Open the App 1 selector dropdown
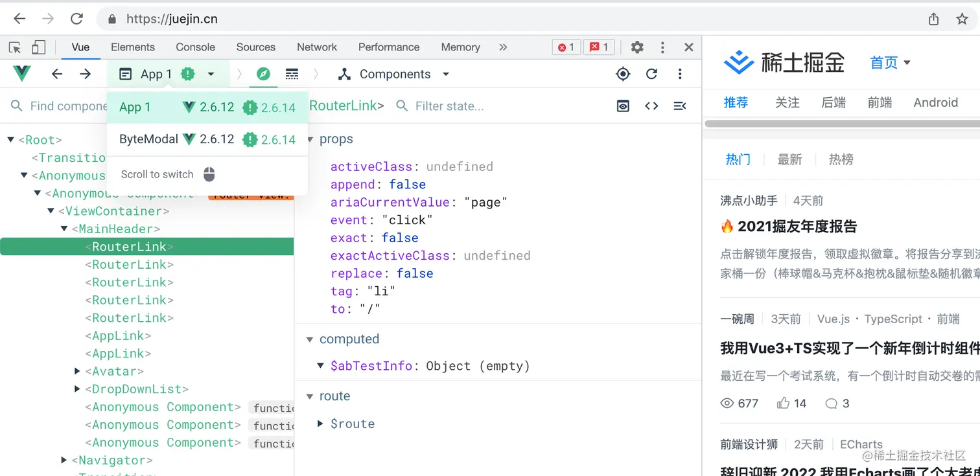Viewport: 980px width, 476px height. tap(168, 74)
